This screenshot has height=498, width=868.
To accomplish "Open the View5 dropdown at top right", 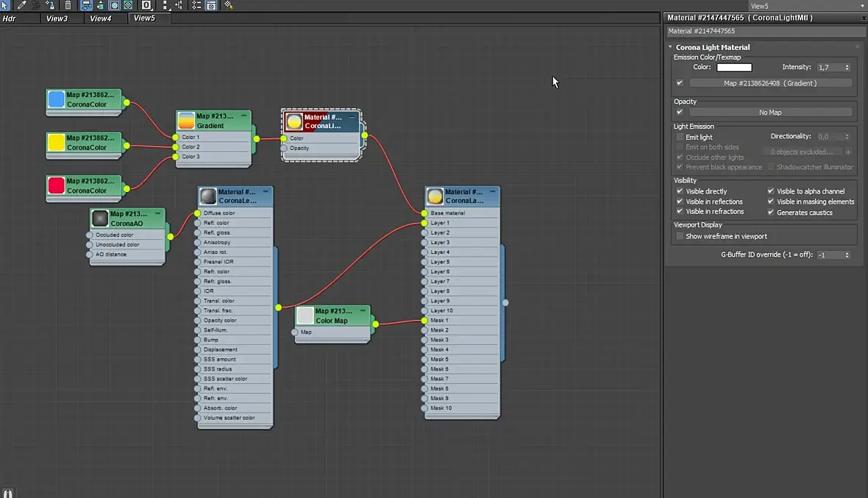I will [862, 6].
